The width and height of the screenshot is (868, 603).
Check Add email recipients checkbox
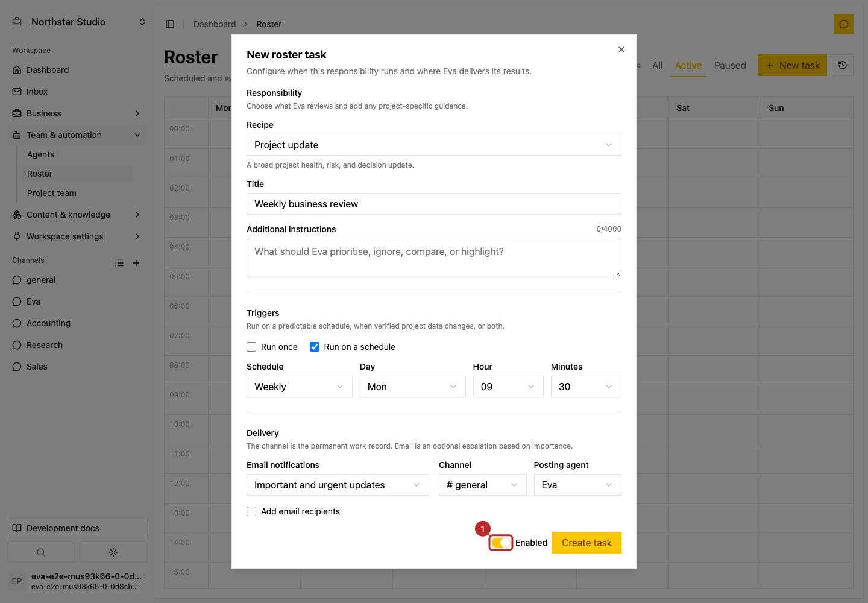click(251, 511)
